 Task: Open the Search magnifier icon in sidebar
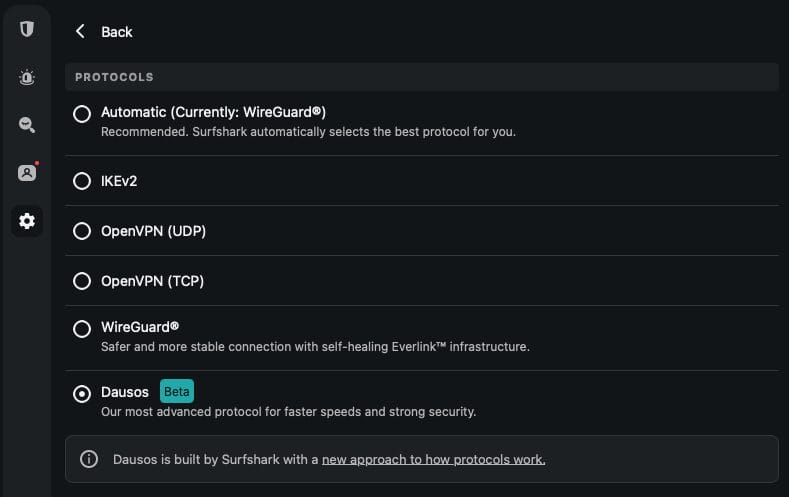click(27, 125)
